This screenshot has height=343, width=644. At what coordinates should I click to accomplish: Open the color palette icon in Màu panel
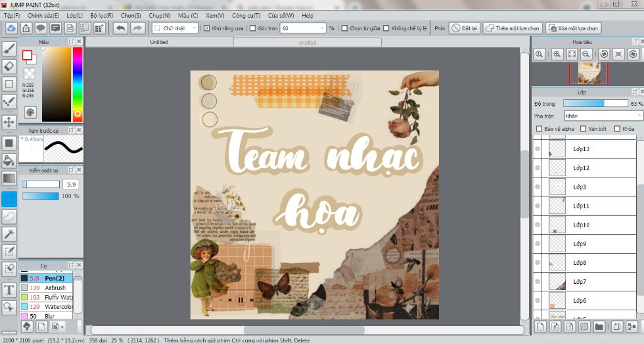click(30, 112)
